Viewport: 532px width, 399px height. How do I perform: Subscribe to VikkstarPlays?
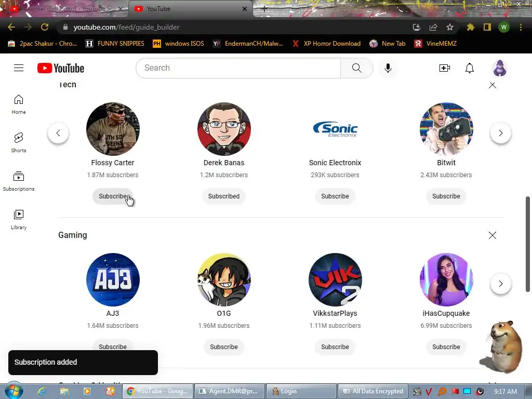click(x=335, y=347)
